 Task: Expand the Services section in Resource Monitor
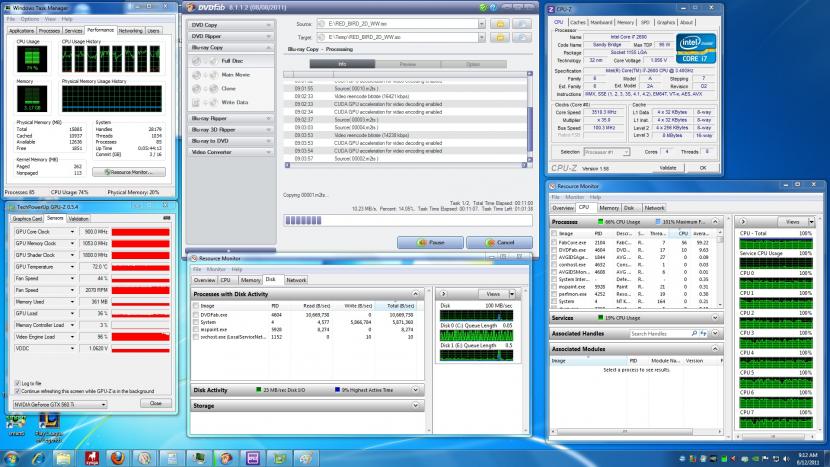(715, 318)
